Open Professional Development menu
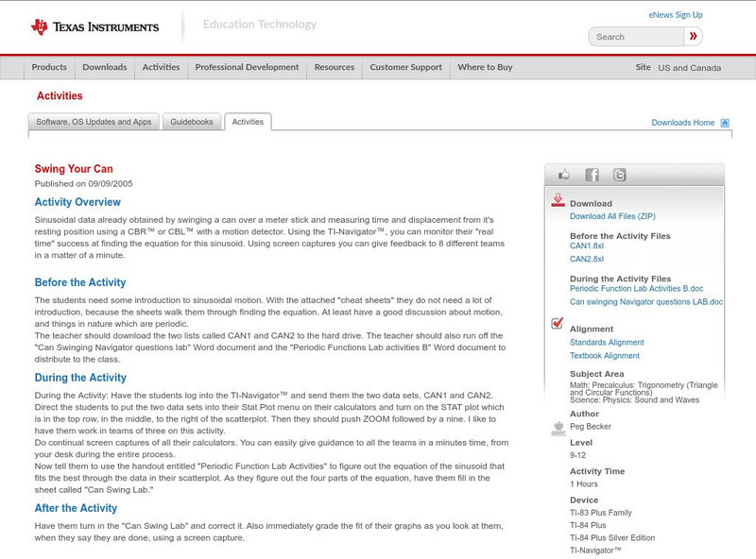Screen dimensions: 756x559 point(247,67)
